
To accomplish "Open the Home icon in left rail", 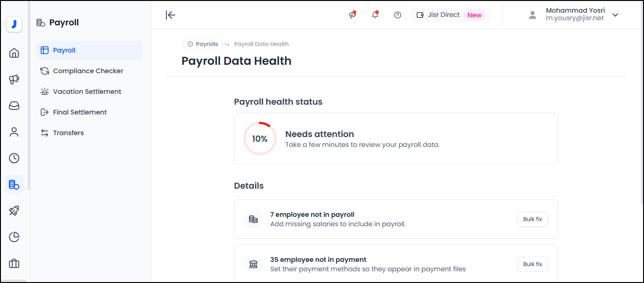I will [x=14, y=53].
